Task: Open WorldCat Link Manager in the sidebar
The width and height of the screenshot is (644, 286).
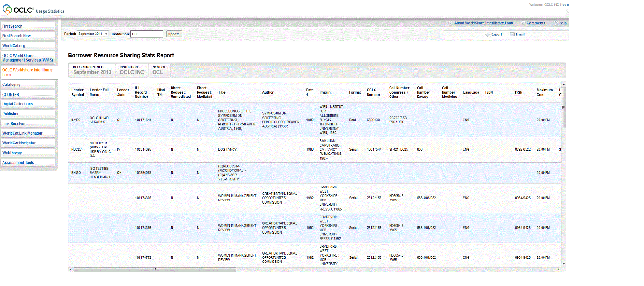Action: 28,133
